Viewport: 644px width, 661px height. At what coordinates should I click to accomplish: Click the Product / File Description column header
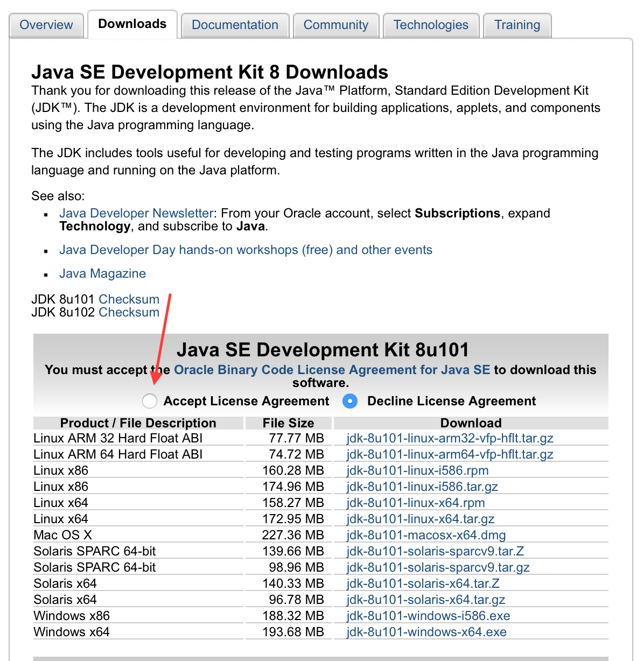tap(138, 423)
